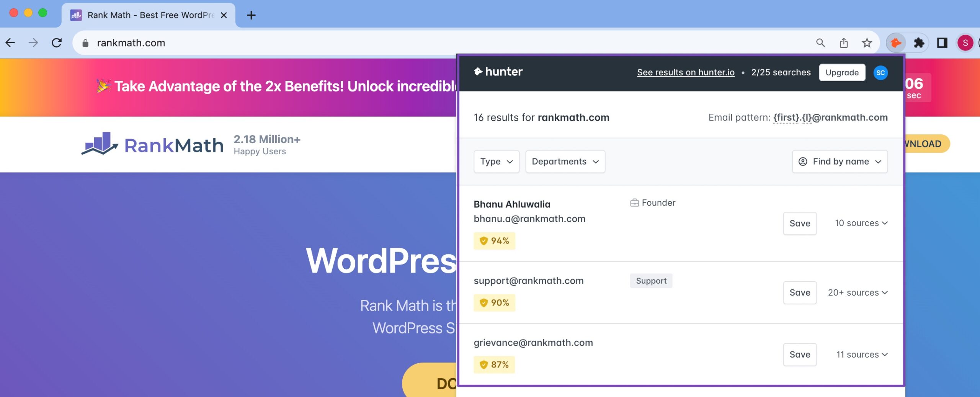Select the Rank Math browser tab
This screenshot has width=980, height=397.
click(x=149, y=15)
